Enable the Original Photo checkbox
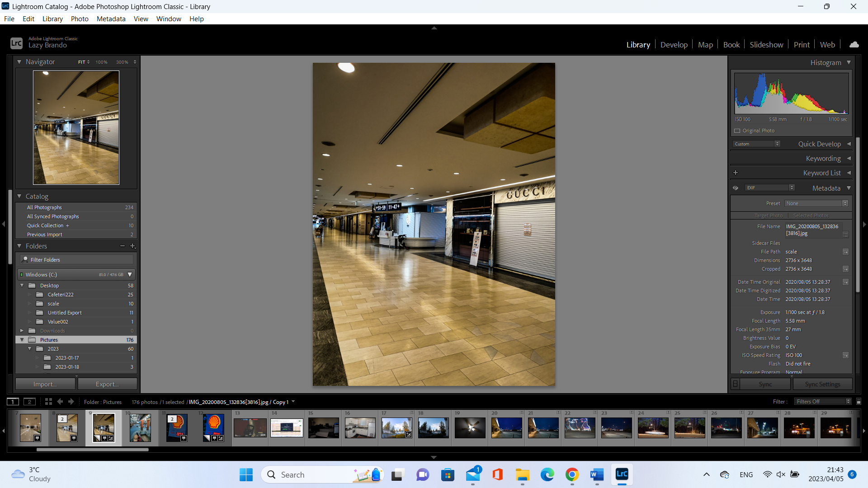Image resolution: width=868 pixels, height=488 pixels. click(737, 131)
